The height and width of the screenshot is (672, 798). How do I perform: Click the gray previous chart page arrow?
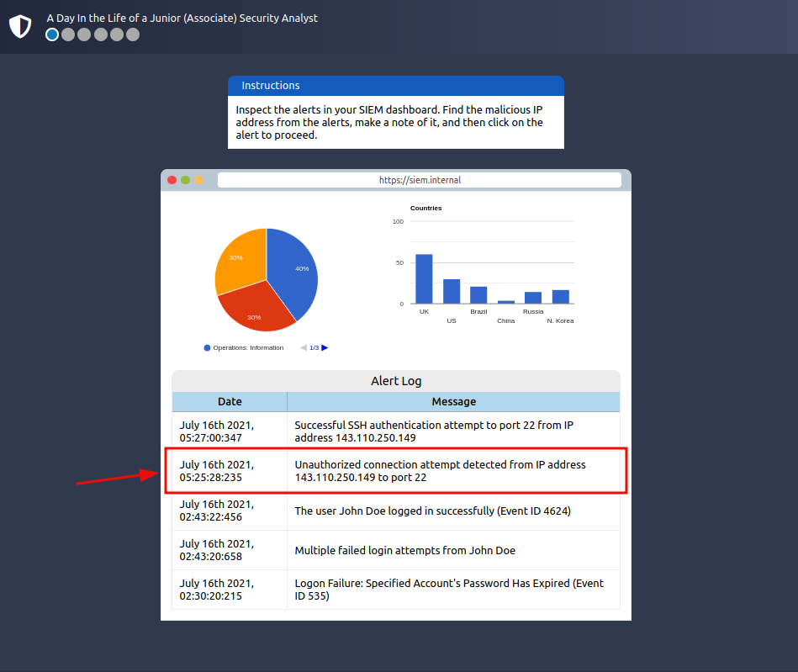tap(304, 347)
